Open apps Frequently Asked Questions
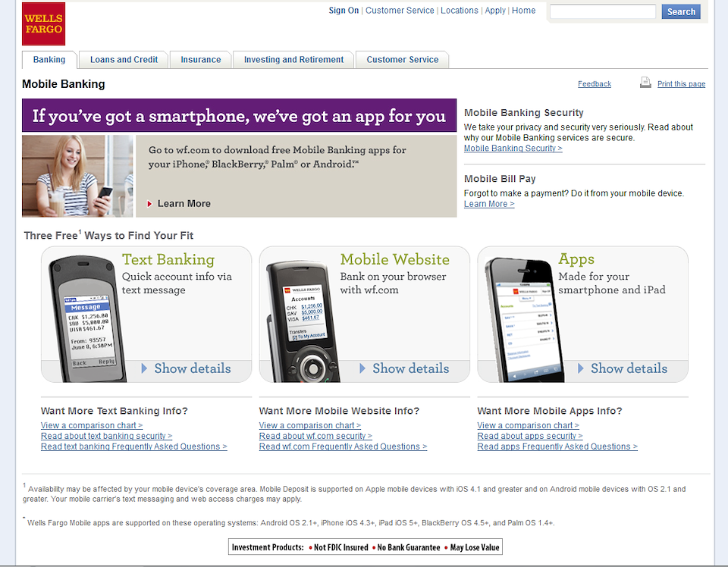728x567 pixels. (x=557, y=446)
